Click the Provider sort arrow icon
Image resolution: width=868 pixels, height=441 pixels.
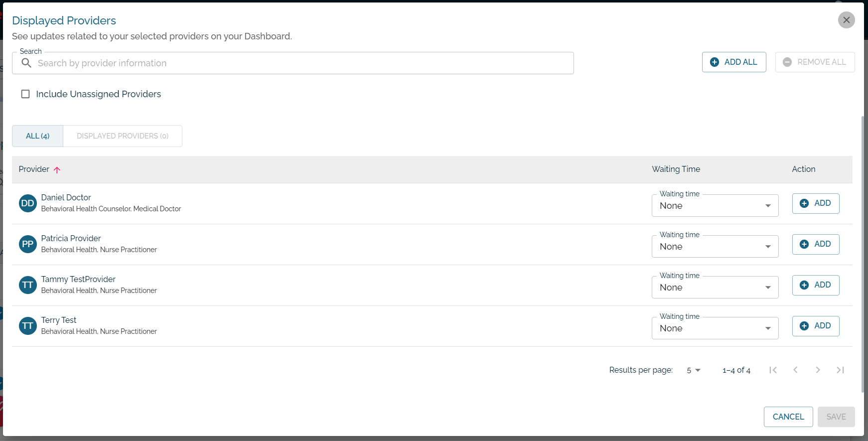point(57,170)
